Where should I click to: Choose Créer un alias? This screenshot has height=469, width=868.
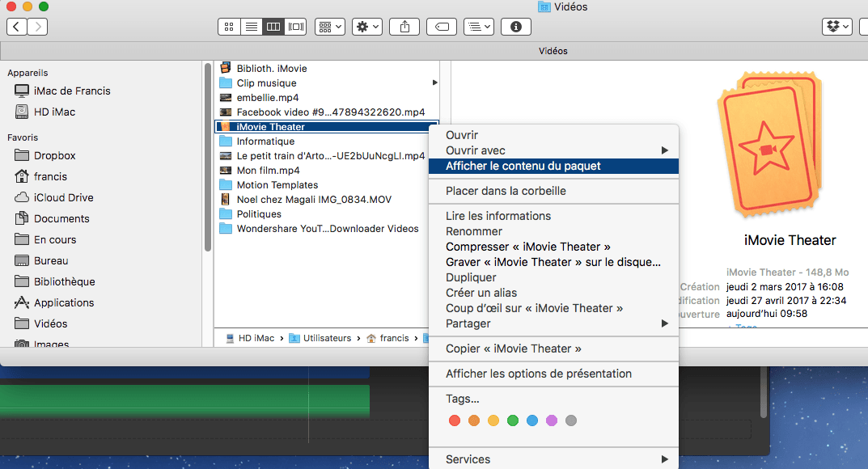553,293
